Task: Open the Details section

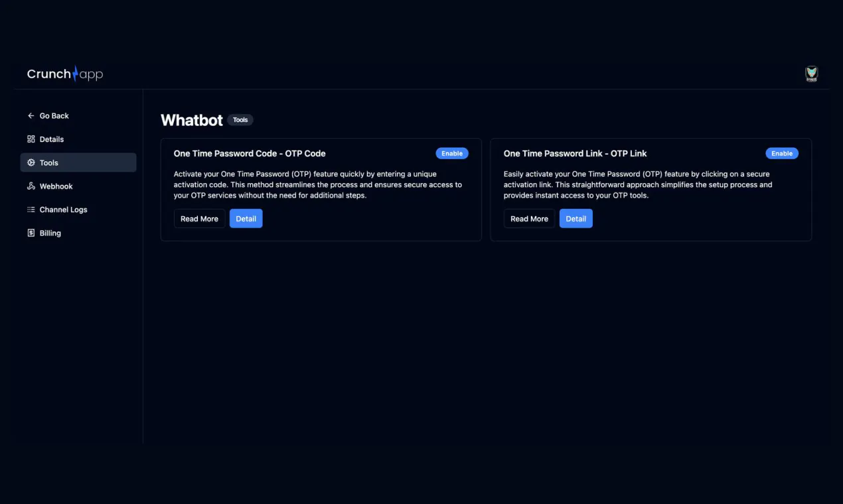Action: point(78,139)
